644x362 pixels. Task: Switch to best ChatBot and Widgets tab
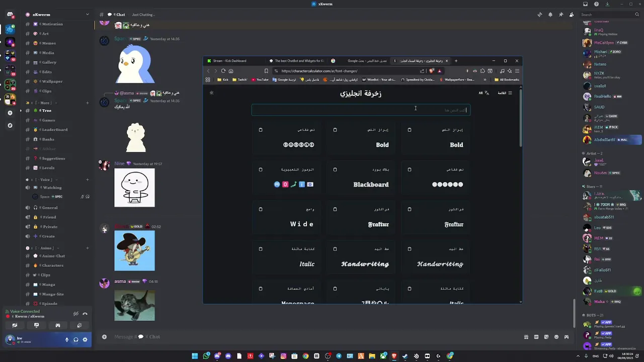pos(297,61)
